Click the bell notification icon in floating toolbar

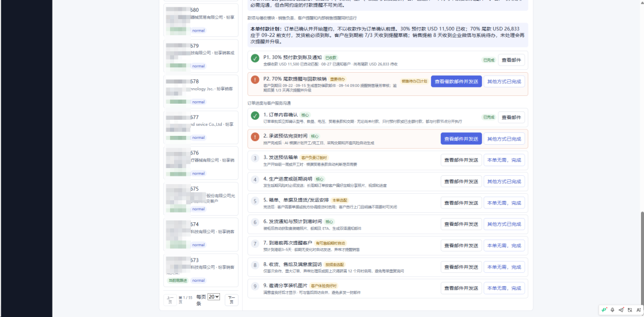pos(612,310)
